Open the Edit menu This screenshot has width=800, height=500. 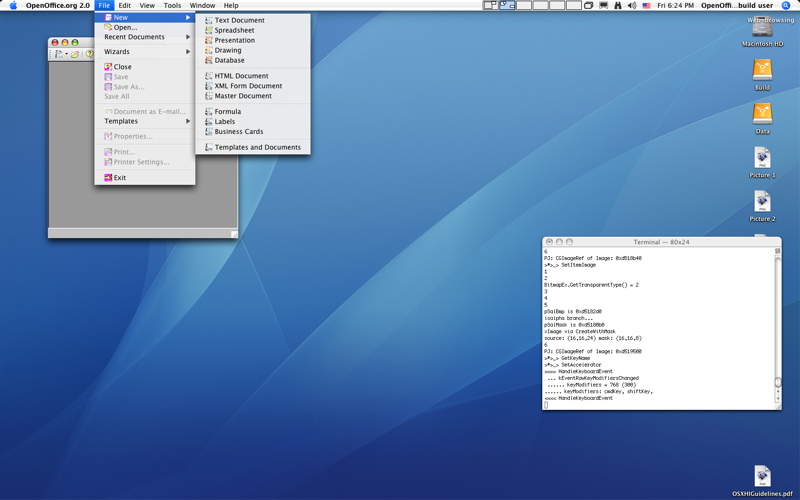(124, 6)
